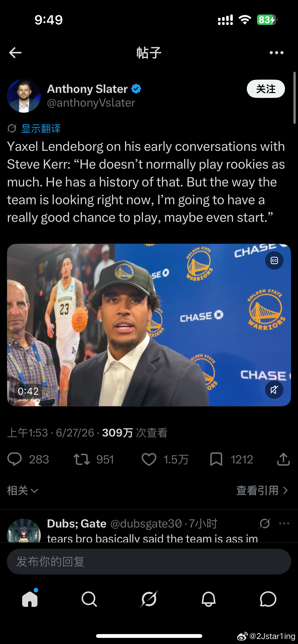Toggle closed captions on the video
The height and width of the screenshot is (644, 298).
click(x=274, y=260)
